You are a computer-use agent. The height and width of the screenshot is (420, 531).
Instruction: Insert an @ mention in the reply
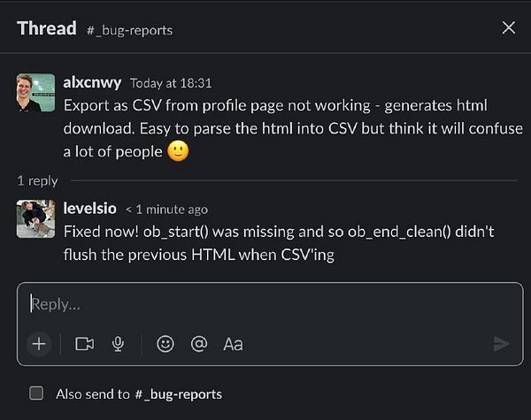click(x=199, y=344)
